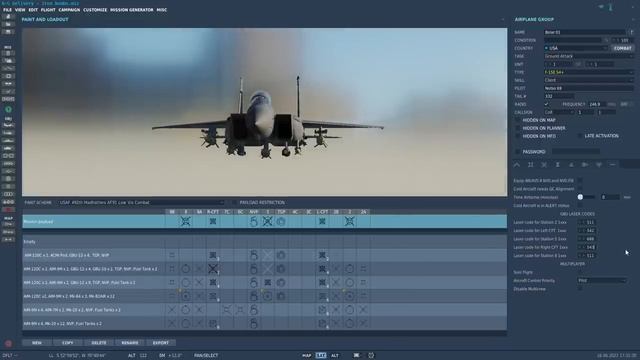This screenshot has width=640, height=360.
Task: Open the Payload tab icon in Airplane Group
Action: [530, 164]
